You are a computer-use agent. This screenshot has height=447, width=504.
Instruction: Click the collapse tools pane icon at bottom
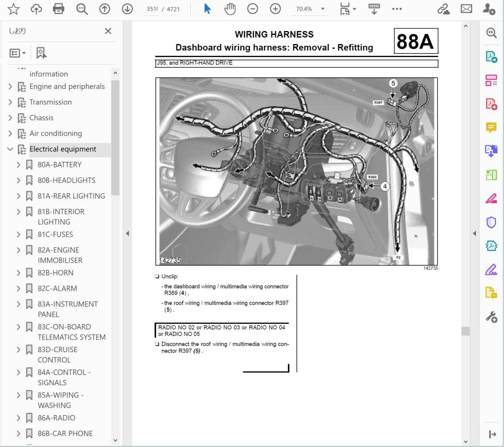[492, 434]
